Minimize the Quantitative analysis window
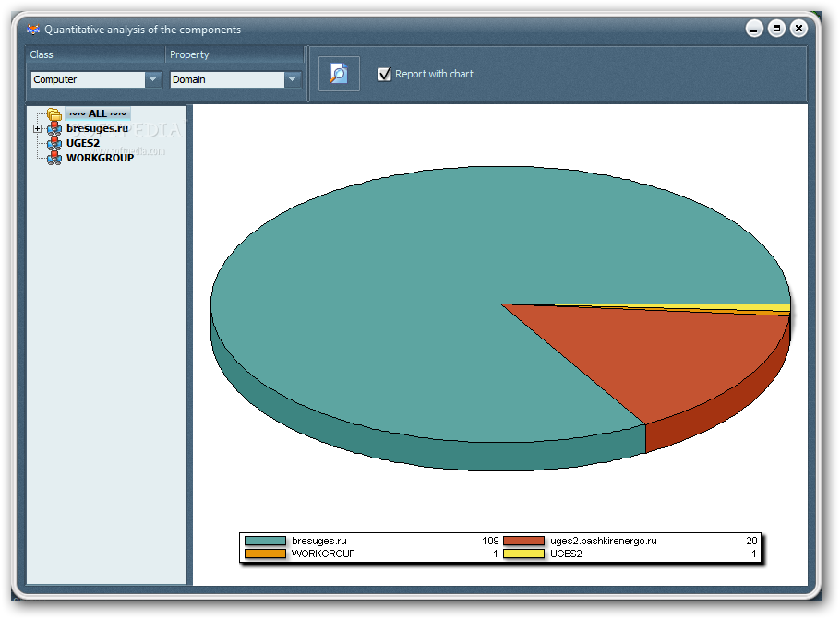 tap(754, 29)
